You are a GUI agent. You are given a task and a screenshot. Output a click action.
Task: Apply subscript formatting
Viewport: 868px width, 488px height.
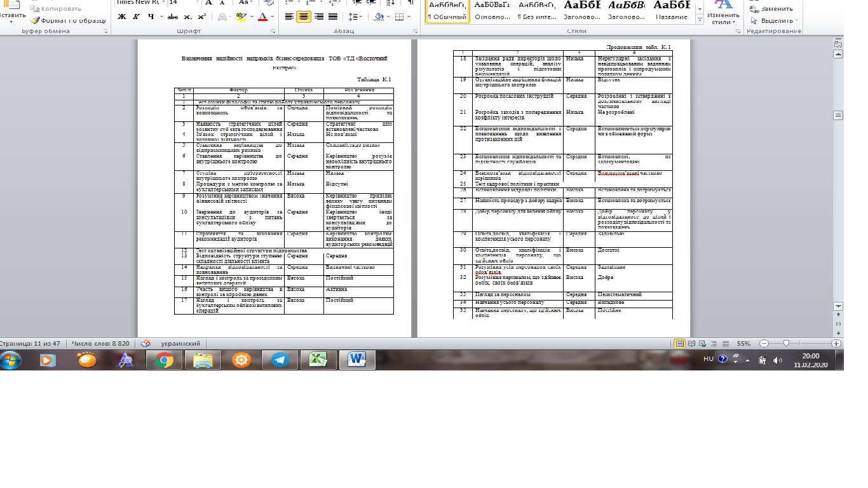189,17
